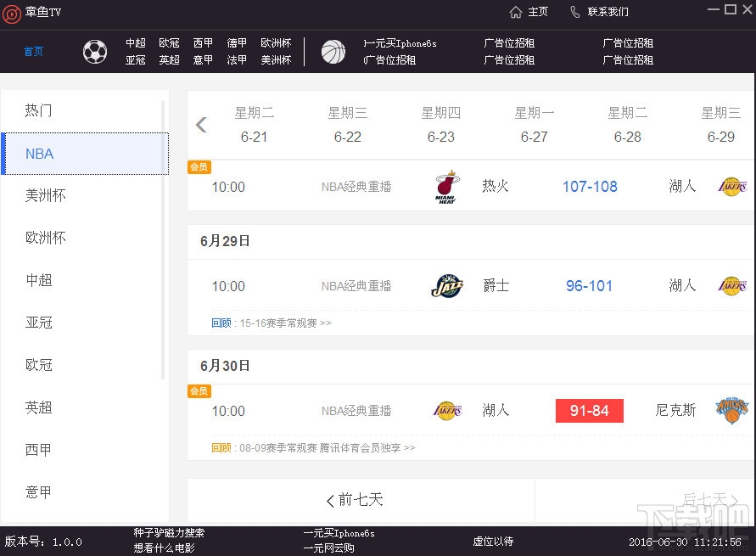This screenshot has width=756, height=556.
Task: Click the left arrow to view earlier dates
Action: 201,124
